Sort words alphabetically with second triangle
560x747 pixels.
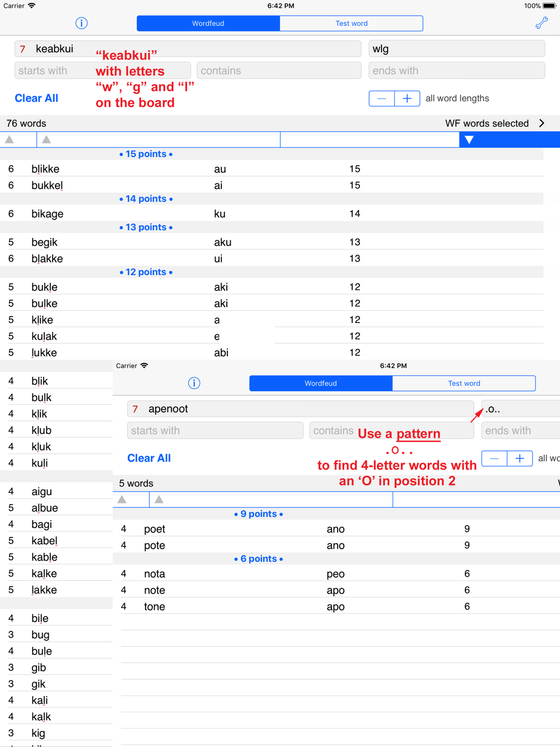tap(46, 139)
